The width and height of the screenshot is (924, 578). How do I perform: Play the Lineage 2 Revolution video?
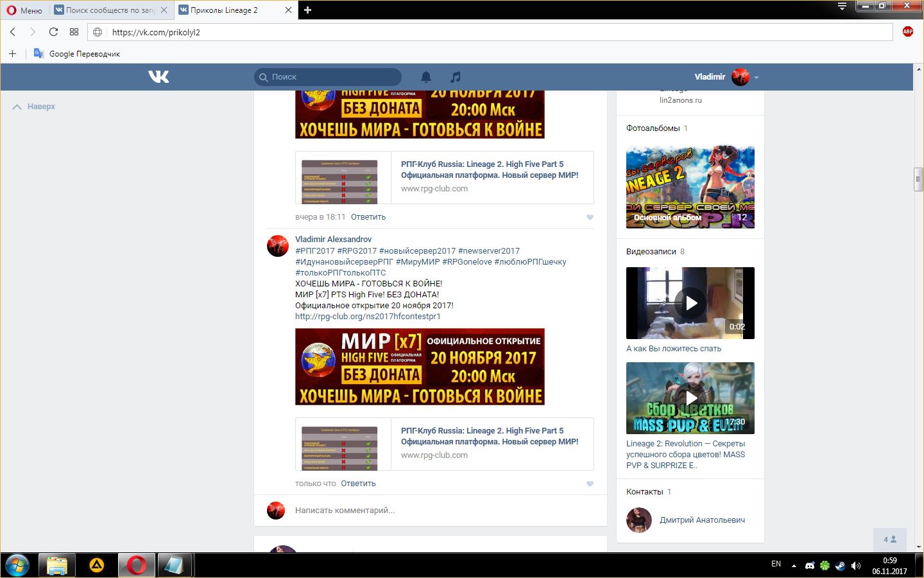pyautogui.click(x=690, y=398)
